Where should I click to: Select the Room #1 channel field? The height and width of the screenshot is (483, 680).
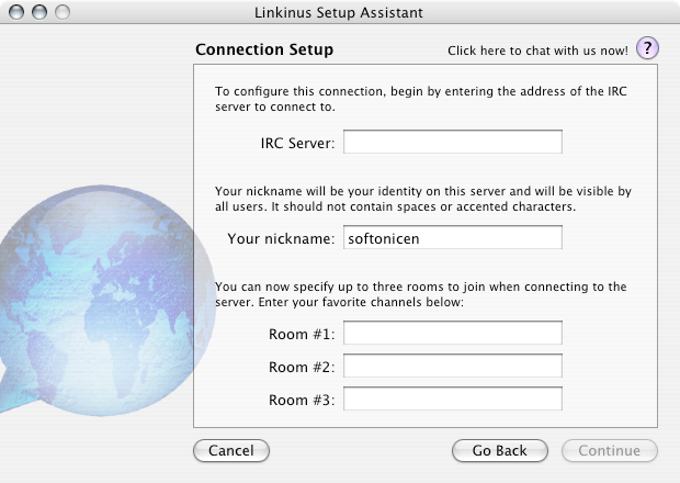452,333
